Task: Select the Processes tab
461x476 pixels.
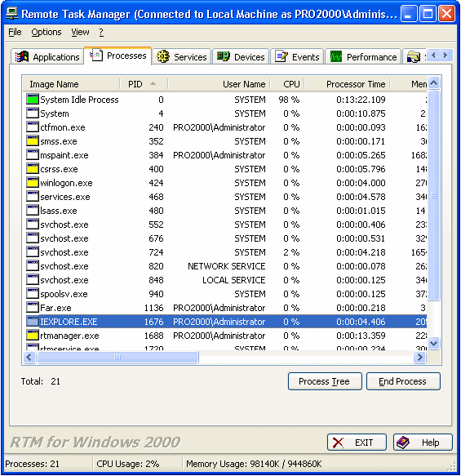Action: coord(117,56)
